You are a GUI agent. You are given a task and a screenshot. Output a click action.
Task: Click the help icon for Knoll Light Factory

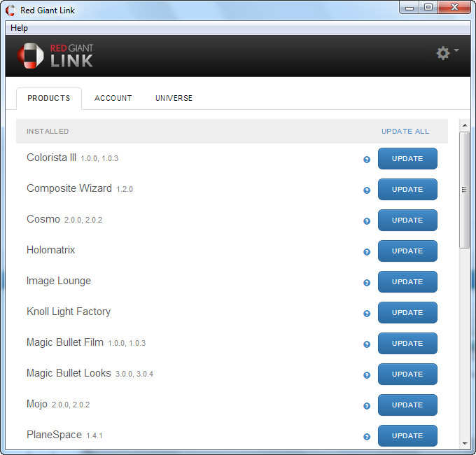pyautogui.click(x=367, y=314)
